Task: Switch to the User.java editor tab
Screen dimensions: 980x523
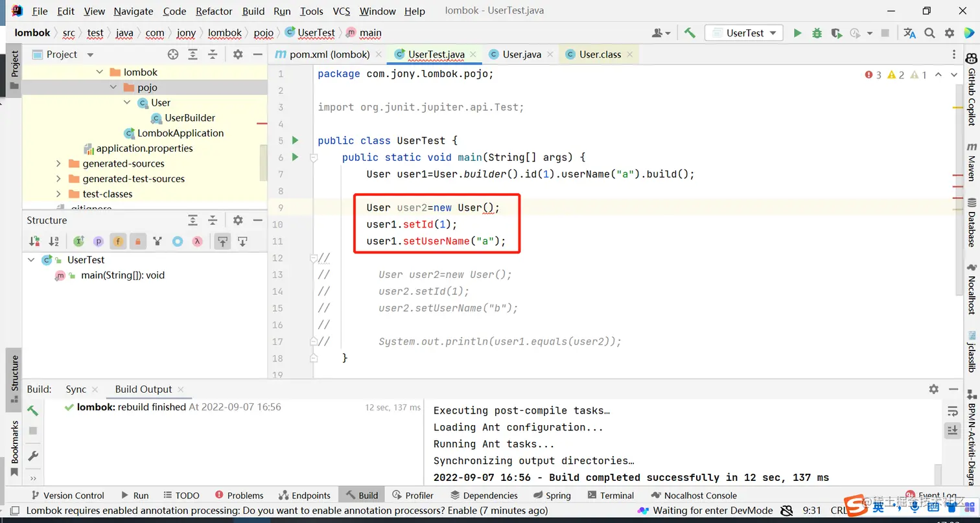Action: click(522, 54)
